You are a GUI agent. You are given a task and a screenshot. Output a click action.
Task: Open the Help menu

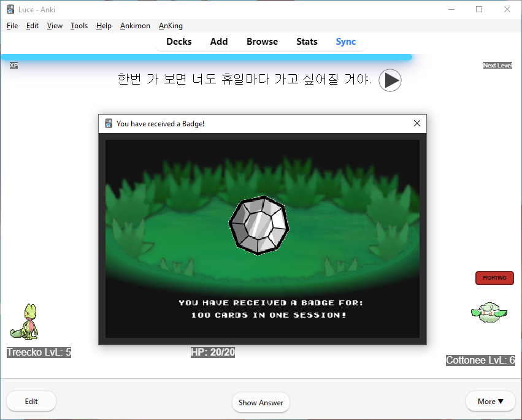coord(104,26)
